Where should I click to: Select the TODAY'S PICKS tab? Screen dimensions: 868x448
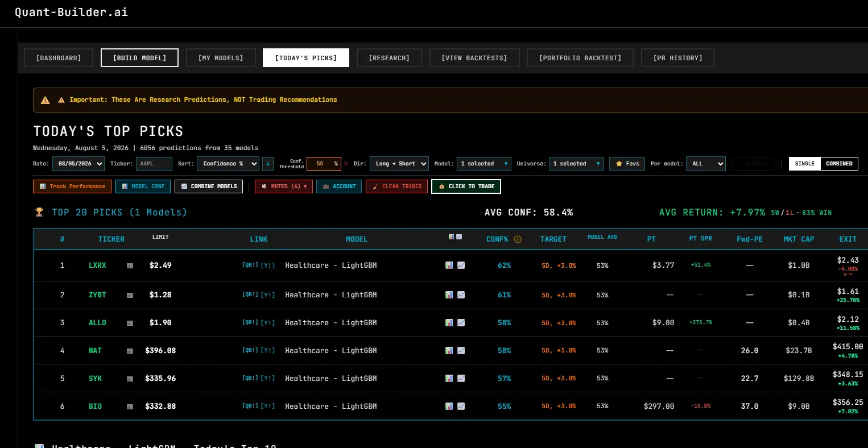click(306, 58)
